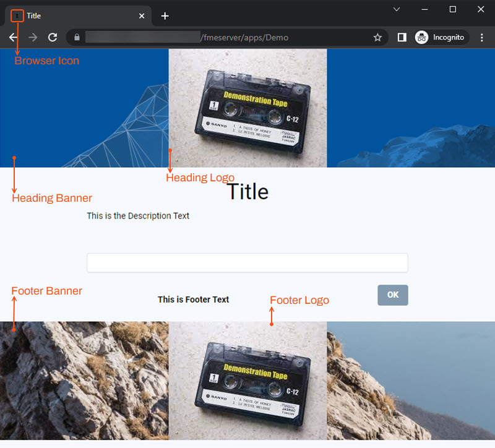Viewport: 495px width, 448px height.
Task: Click the browser forward arrow
Action: [33, 38]
